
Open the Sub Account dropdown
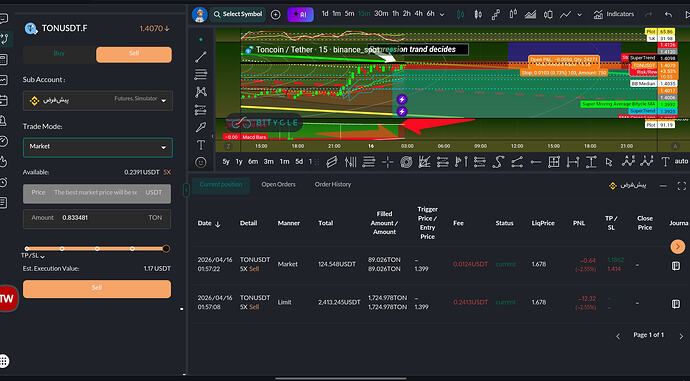(x=98, y=100)
